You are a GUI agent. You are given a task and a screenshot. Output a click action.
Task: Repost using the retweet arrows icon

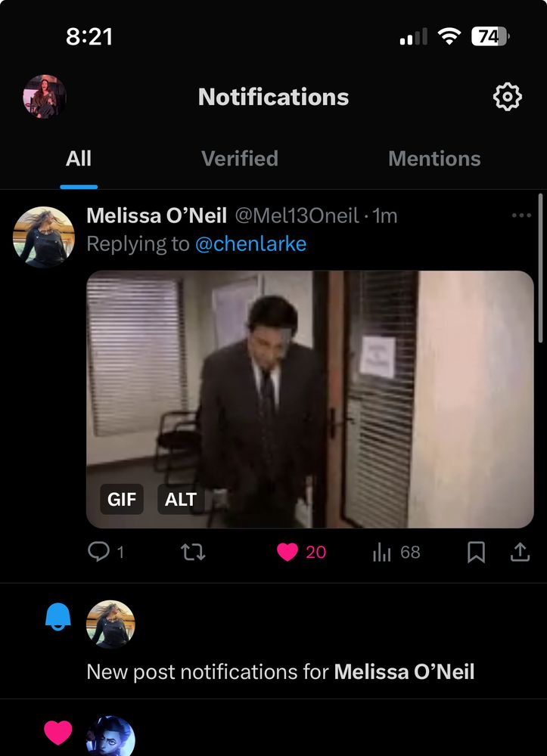pos(193,552)
